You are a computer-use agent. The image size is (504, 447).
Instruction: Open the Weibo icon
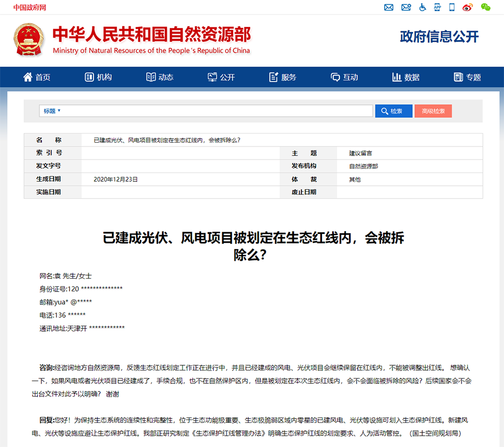point(468,7)
